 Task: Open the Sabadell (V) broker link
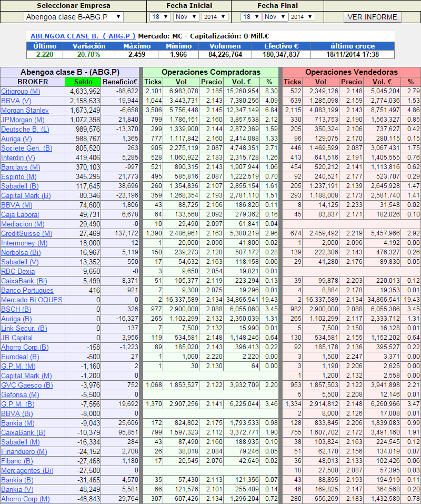[x=19, y=262]
